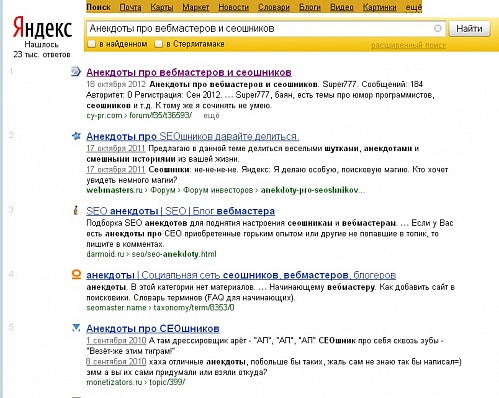Click the Найти search button
This screenshot has width=499, height=398.
(469, 29)
